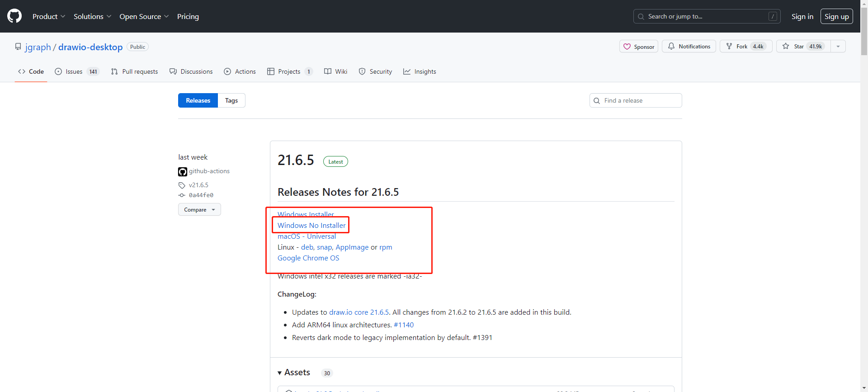Open the jgraph owner link
The height and width of the screenshot is (392, 868).
tap(38, 47)
